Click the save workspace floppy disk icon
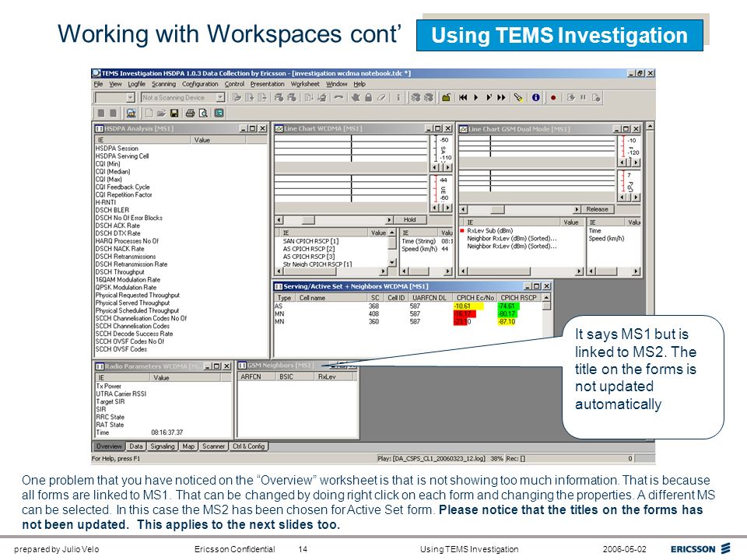The width and height of the screenshot is (747, 560). pyautogui.click(x=174, y=114)
